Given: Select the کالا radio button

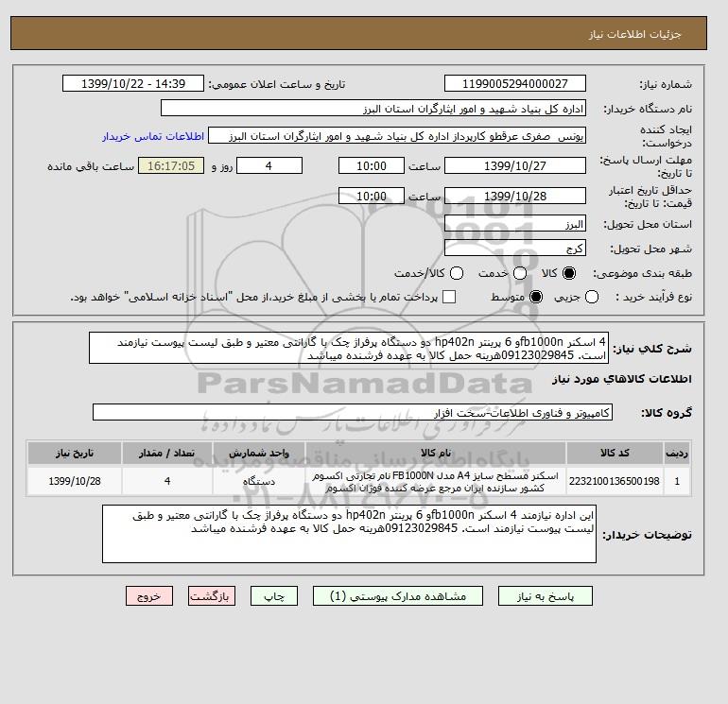Looking at the screenshot, I should pos(569,273).
